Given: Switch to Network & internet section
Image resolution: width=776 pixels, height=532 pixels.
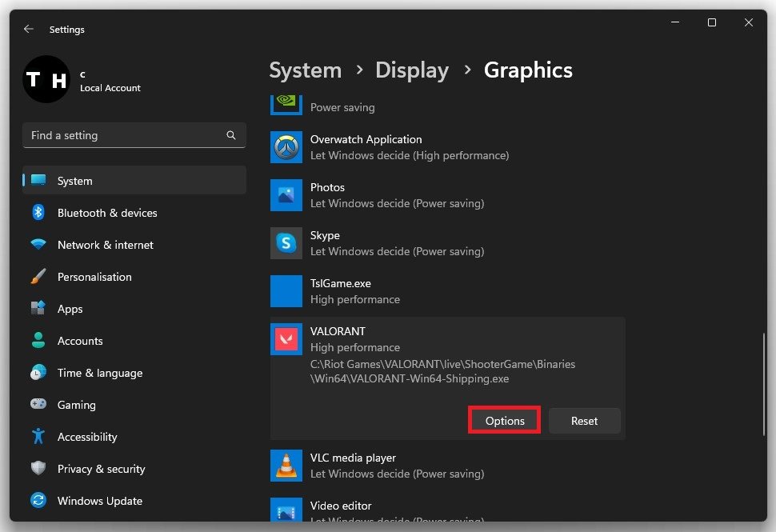Looking at the screenshot, I should click(105, 245).
